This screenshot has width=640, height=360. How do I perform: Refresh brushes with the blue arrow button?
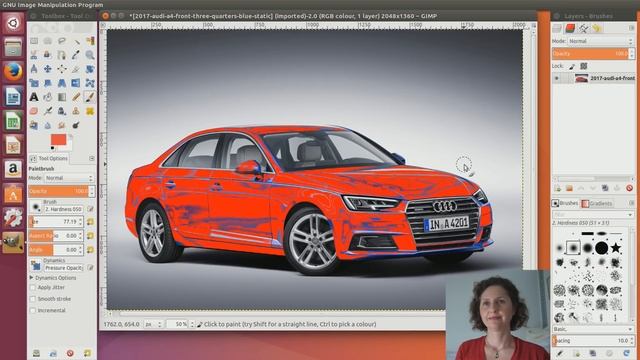626,353
